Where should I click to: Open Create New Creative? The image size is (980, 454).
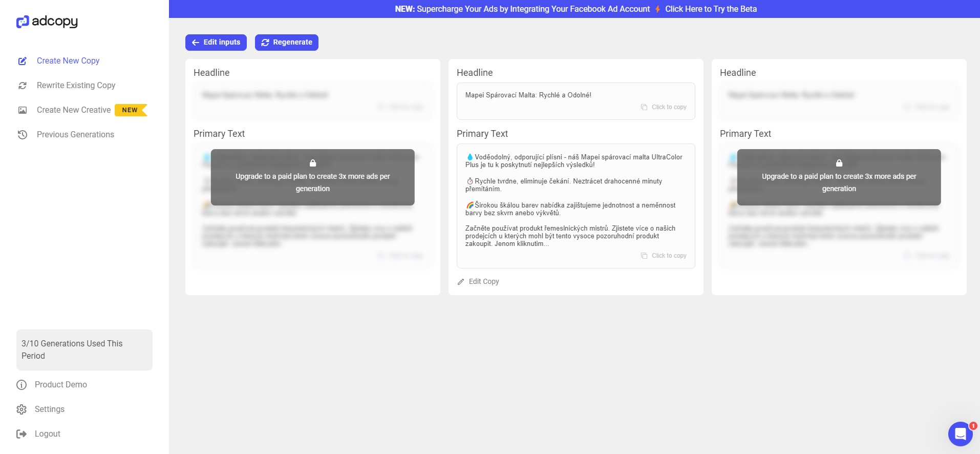click(x=74, y=110)
